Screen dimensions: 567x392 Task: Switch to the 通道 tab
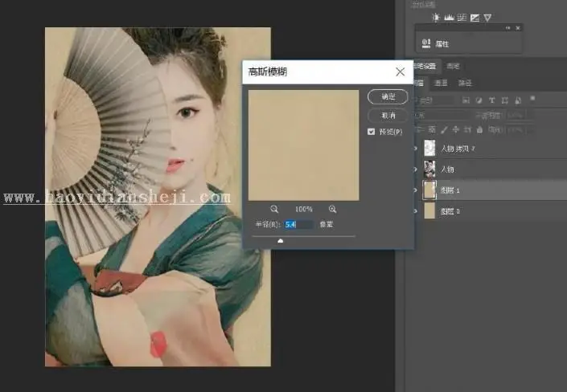coord(441,83)
